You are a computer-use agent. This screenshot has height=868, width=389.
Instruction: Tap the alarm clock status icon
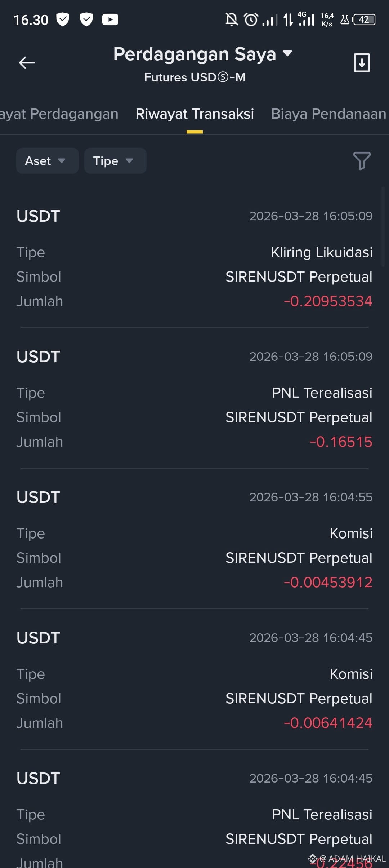pos(251,19)
